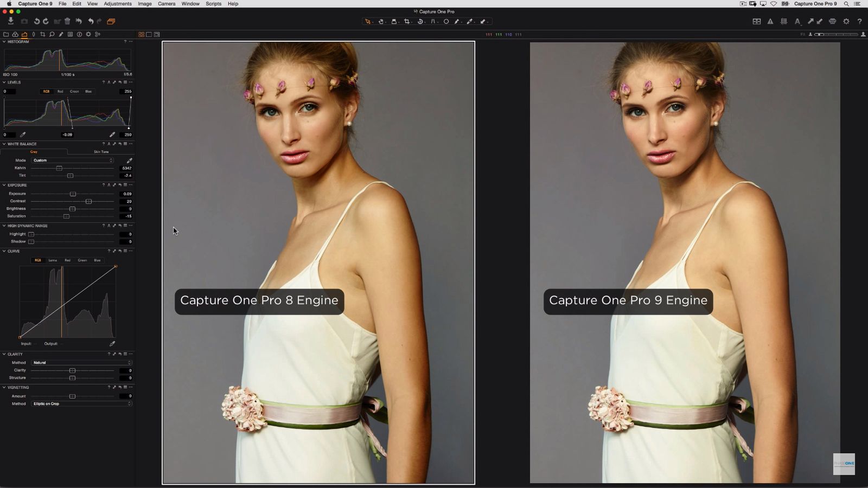Image resolution: width=868 pixels, height=488 pixels.
Task: Select the Spot removal circle tool
Action: [446, 22]
